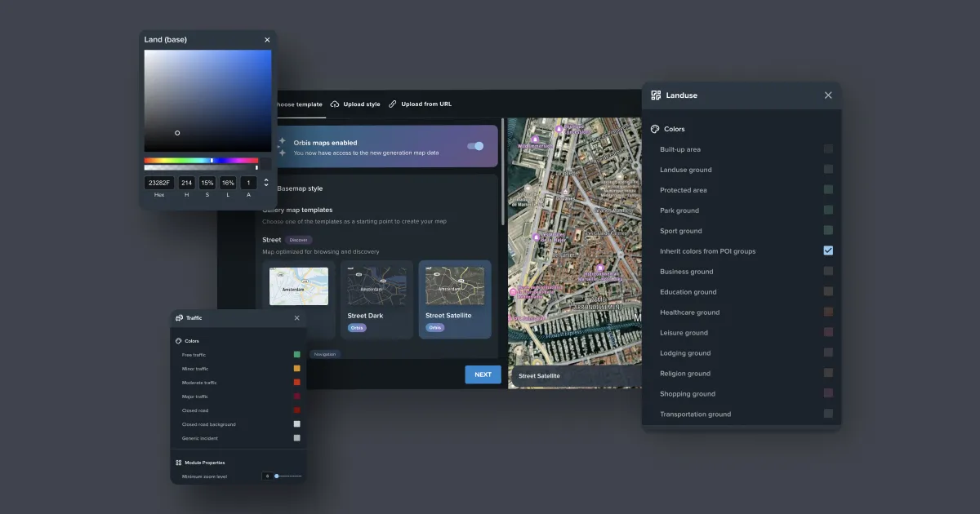The width and height of the screenshot is (980, 514).
Task: Click the 'Street Satellite' label on map preview
Action: [539, 376]
